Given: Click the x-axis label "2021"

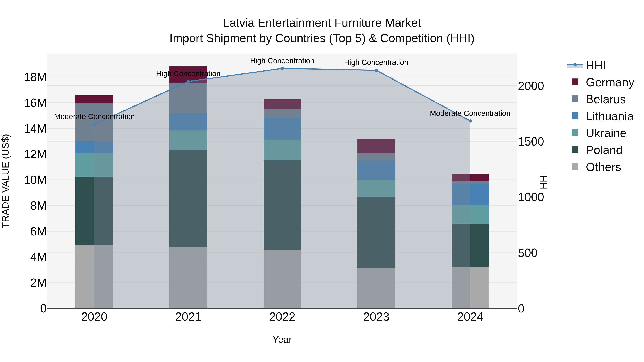Looking at the screenshot, I should [188, 317].
